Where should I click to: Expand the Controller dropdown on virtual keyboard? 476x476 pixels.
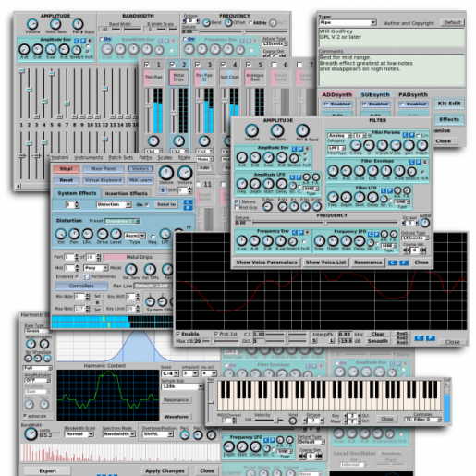coord(422,420)
